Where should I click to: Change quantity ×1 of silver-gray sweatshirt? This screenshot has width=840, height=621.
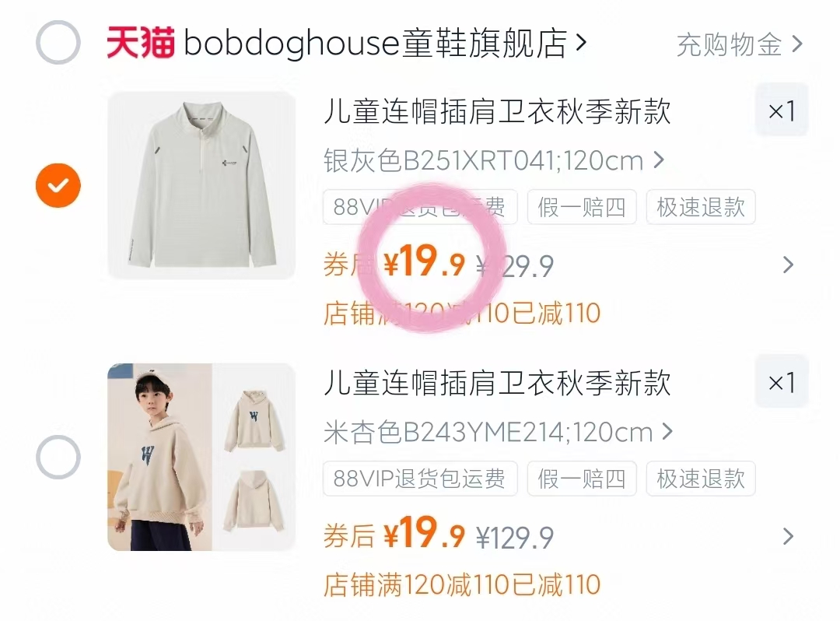coord(782,111)
